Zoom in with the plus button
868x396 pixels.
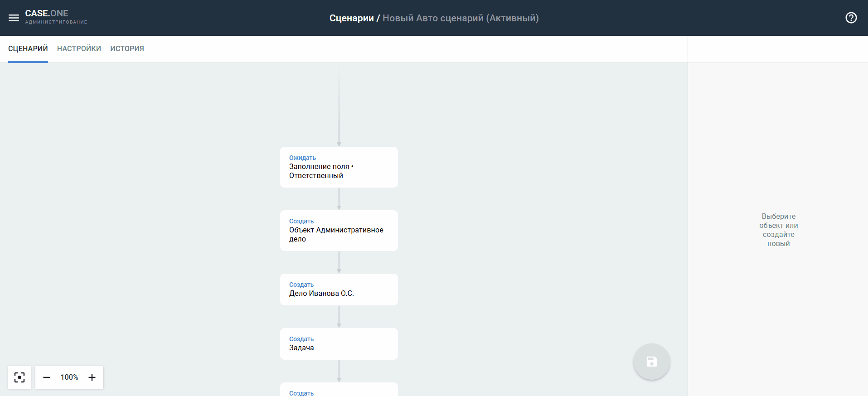tap(92, 377)
